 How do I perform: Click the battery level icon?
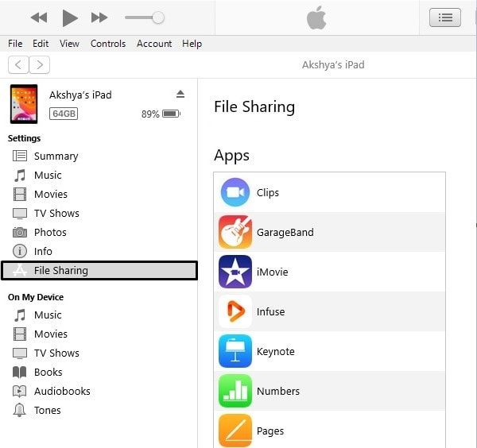pos(171,114)
